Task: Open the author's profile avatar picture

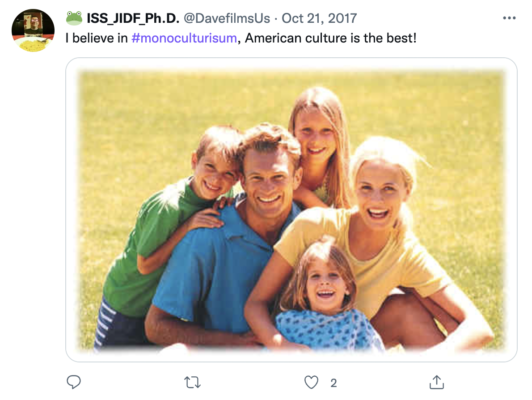Action: pyautogui.click(x=33, y=30)
